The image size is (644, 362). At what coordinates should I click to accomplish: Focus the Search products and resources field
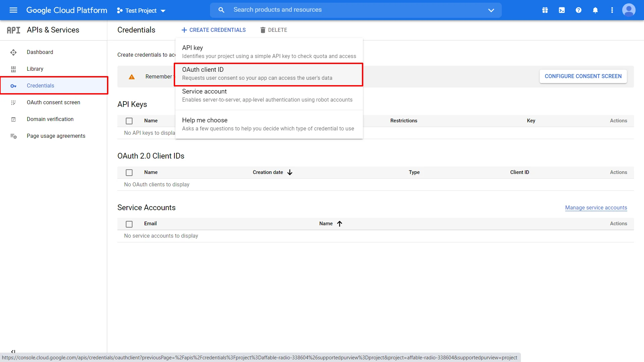pyautogui.click(x=356, y=10)
